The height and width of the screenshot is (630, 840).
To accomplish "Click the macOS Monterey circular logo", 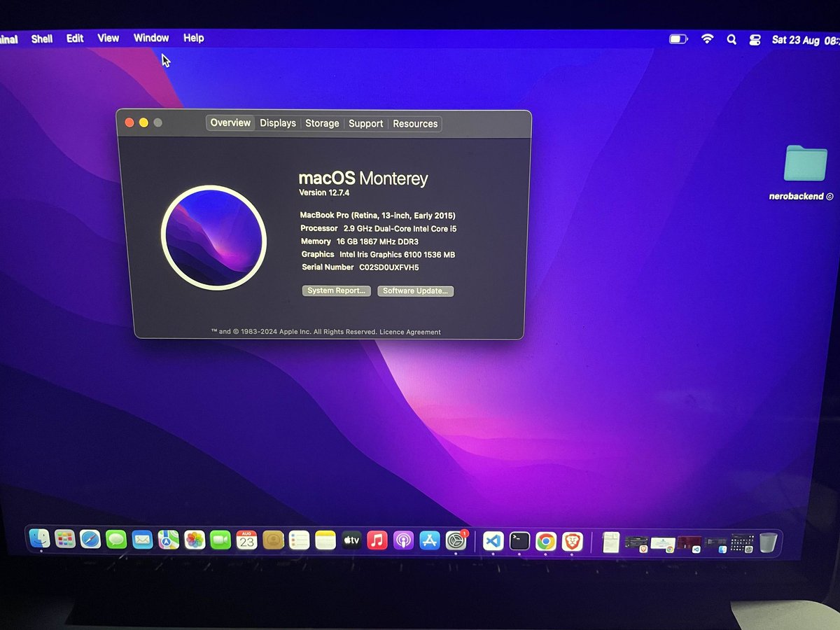I will pos(213,238).
